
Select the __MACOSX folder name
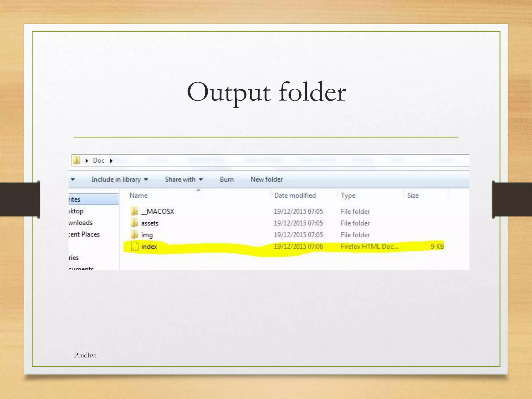(158, 211)
